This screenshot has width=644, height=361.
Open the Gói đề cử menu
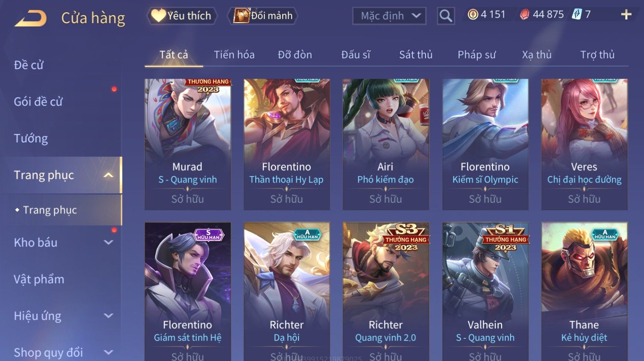point(38,102)
